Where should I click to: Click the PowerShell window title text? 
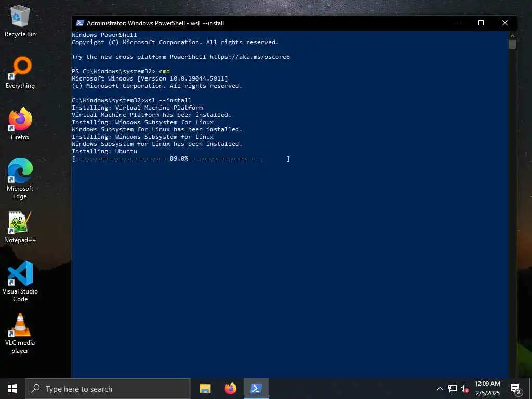click(155, 23)
